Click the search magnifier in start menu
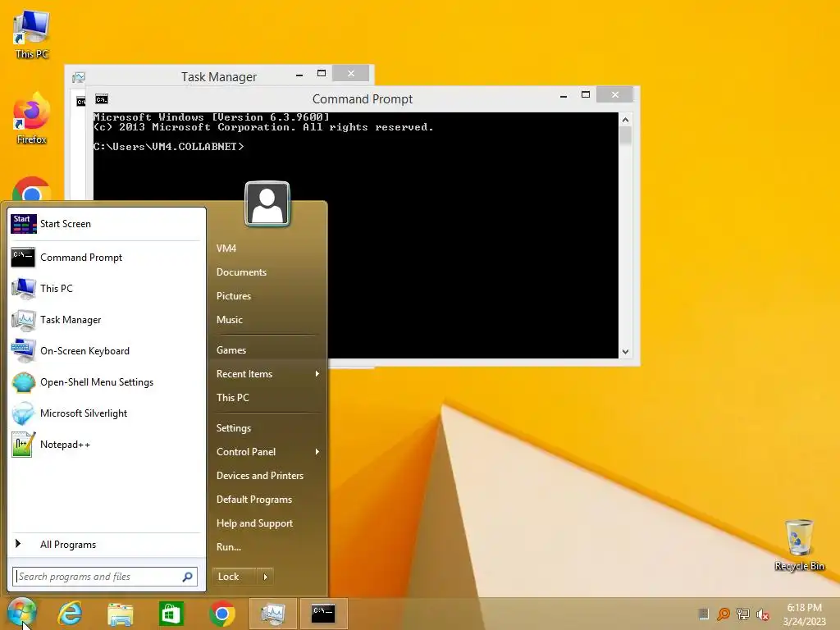Image resolution: width=840 pixels, height=630 pixels. [x=188, y=577]
